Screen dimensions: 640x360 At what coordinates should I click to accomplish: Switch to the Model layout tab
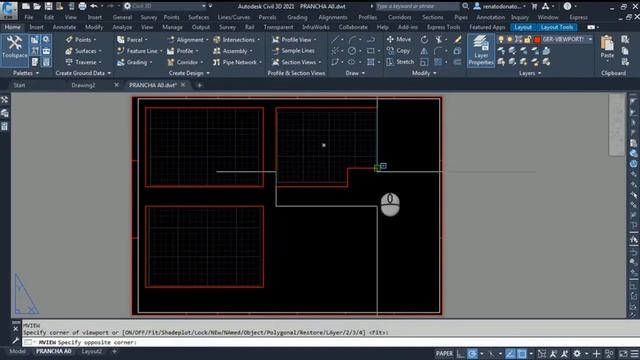(17, 351)
